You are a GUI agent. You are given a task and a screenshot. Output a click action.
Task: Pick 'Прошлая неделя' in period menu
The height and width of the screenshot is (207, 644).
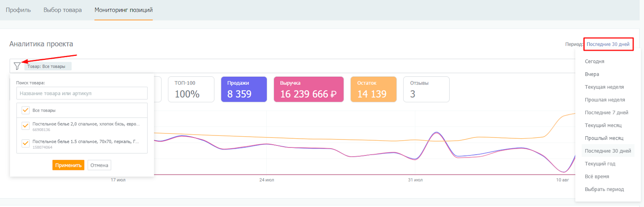(605, 100)
